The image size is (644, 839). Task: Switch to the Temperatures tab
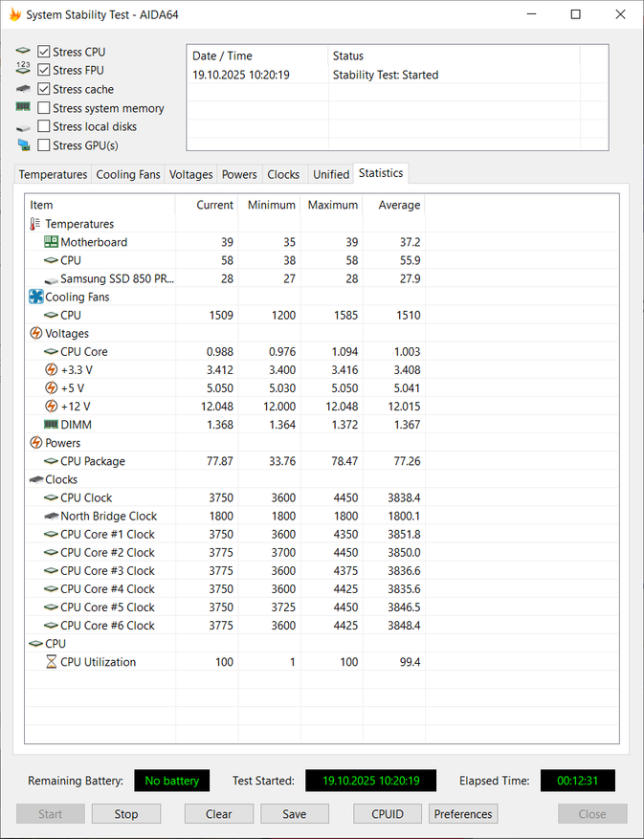[53, 174]
